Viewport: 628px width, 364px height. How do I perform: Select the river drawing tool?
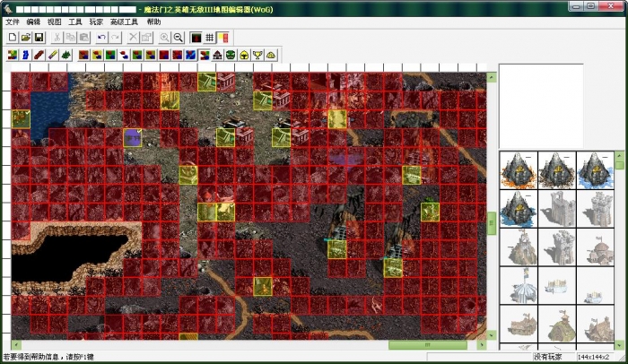pyautogui.click(x=26, y=55)
